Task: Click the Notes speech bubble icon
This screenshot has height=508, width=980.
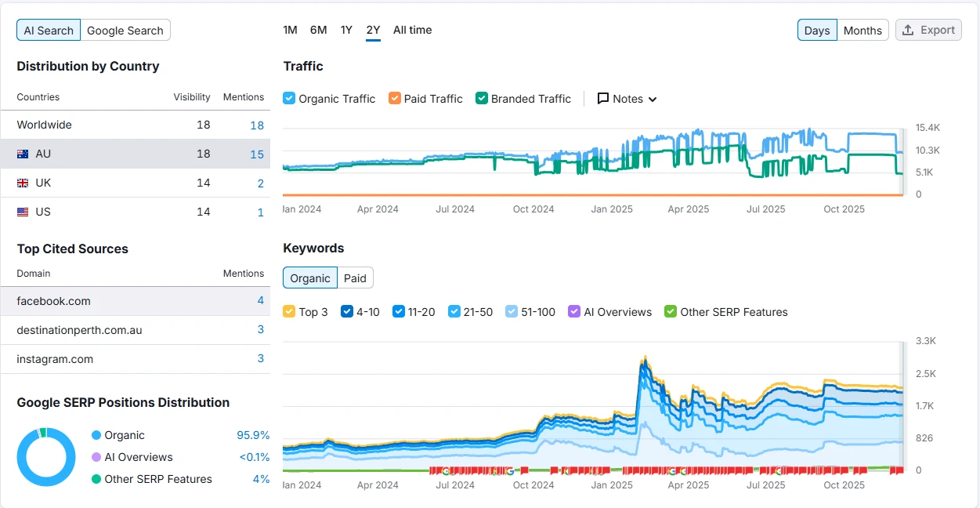Action: (603, 99)
